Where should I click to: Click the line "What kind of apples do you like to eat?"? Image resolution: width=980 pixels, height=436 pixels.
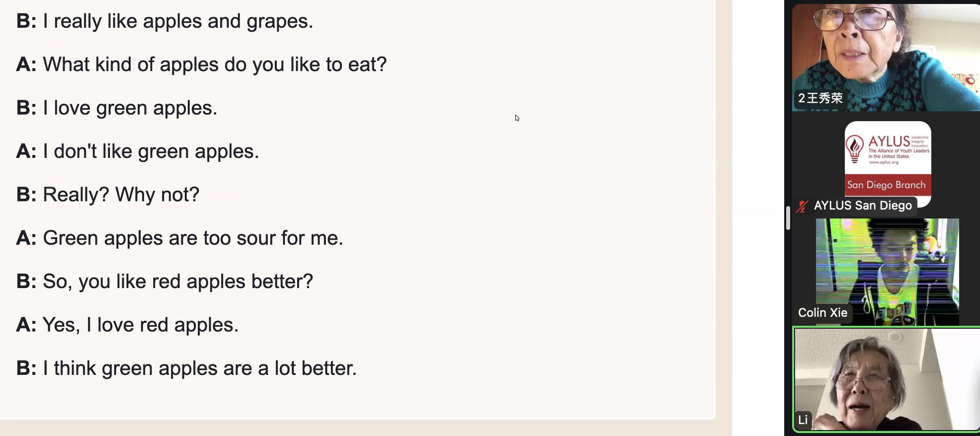(x=215, y=65)
